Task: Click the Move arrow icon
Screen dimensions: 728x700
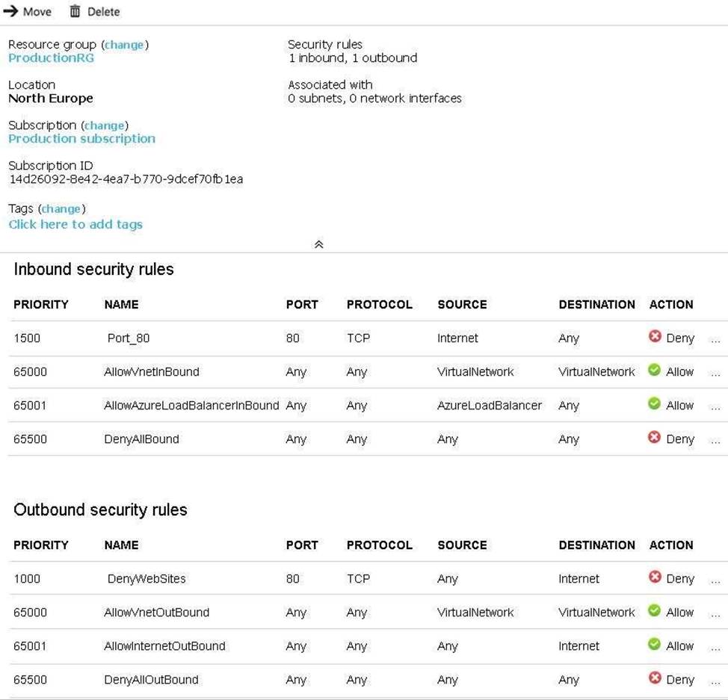Action: tap(10, 11)
